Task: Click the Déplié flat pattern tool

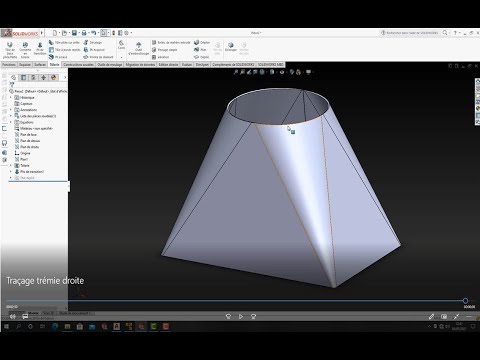Action: [x=201, y=57]
